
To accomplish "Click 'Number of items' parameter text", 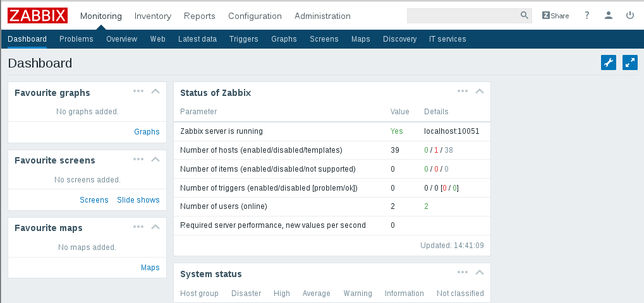I will click(x=268, y=169).
